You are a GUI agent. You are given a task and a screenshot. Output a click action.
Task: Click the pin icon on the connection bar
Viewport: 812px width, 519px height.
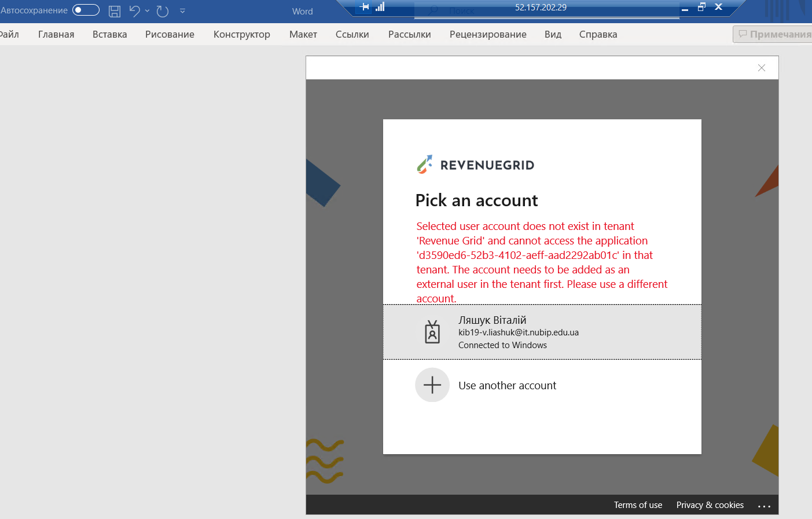click(364, 7)
